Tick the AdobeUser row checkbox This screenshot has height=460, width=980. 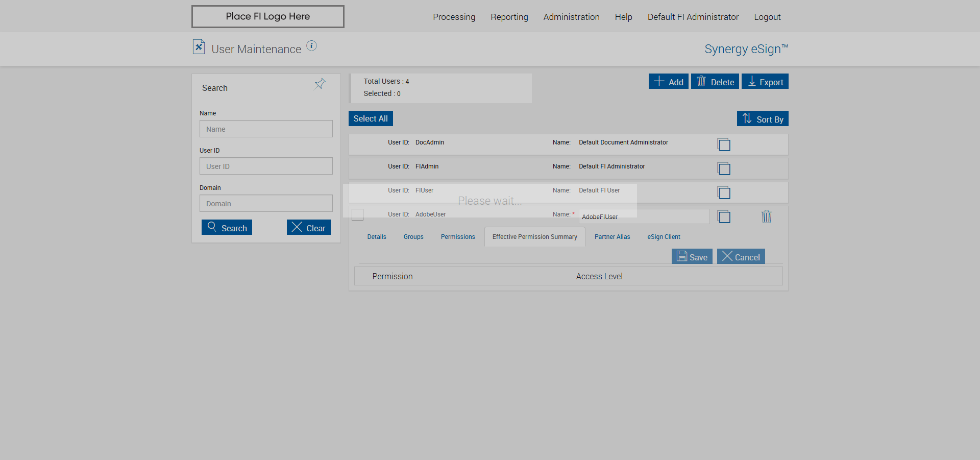[x=358, y=214]
